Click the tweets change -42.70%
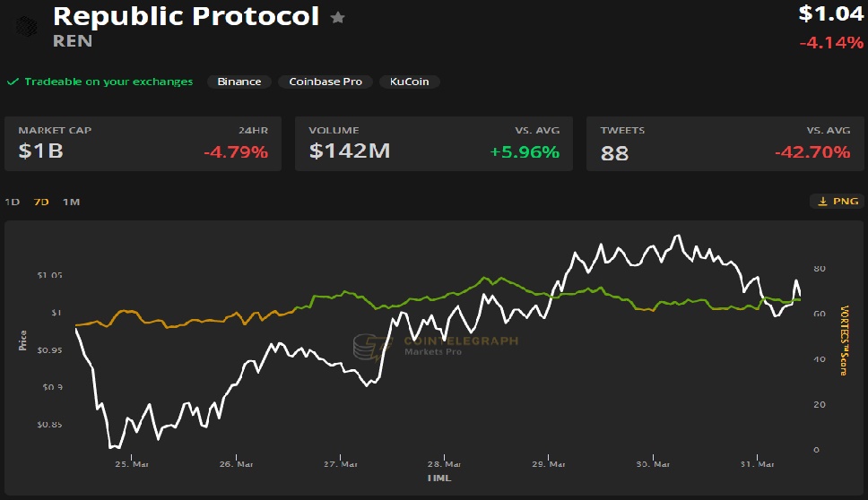The image size is (868, 500). point(812,151)
